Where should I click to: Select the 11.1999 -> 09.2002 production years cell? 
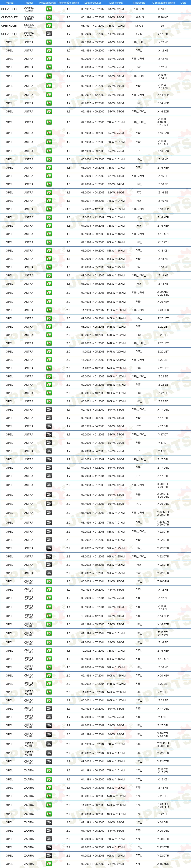click(x=93, y=310)
